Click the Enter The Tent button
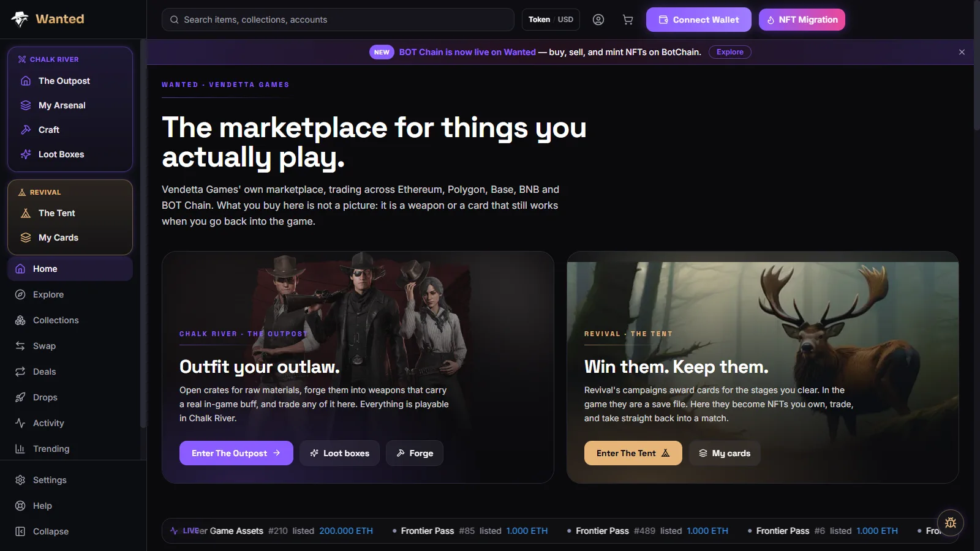Viewport: 980px width, 551px height. [x=633, y=453]
